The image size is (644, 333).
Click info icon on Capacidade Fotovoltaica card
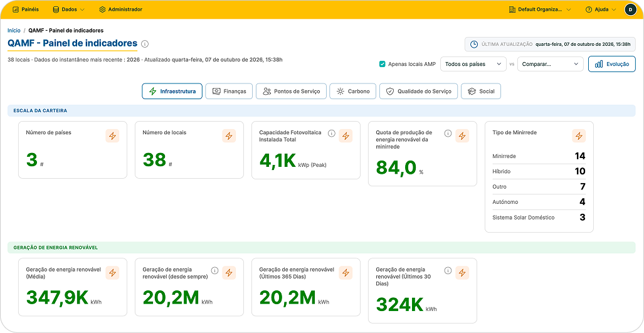coord(332,133)
